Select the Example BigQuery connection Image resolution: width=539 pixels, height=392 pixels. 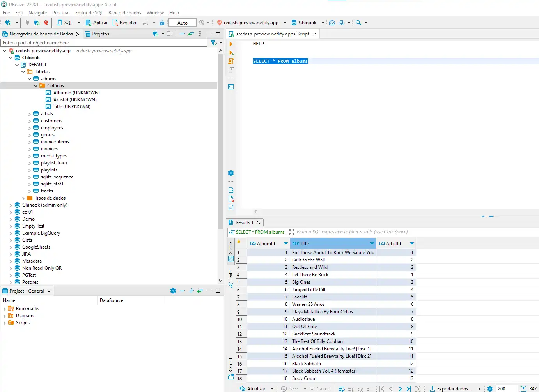point(41,233)
